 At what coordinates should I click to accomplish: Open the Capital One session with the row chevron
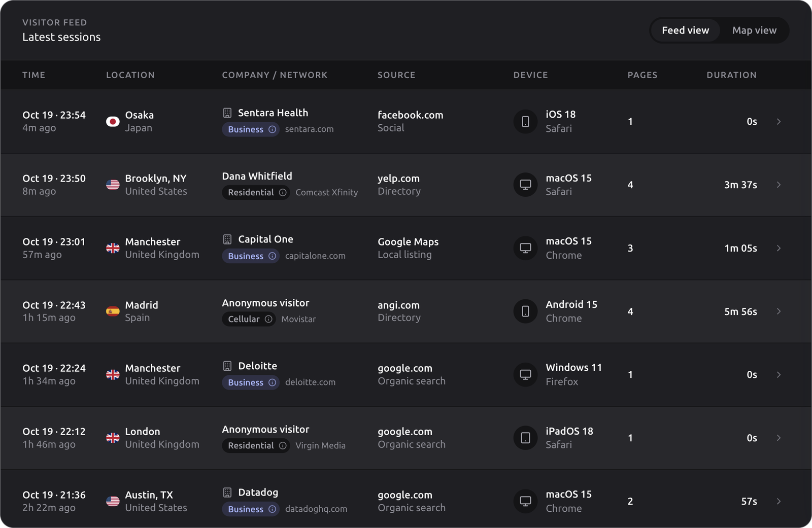click(x=779, y=248)
